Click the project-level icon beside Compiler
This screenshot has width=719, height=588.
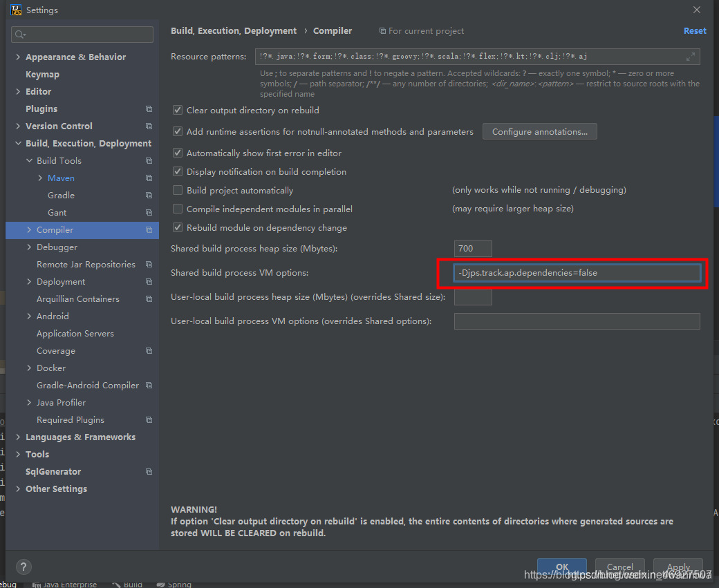pyautogui.click(x=149, y=229)
